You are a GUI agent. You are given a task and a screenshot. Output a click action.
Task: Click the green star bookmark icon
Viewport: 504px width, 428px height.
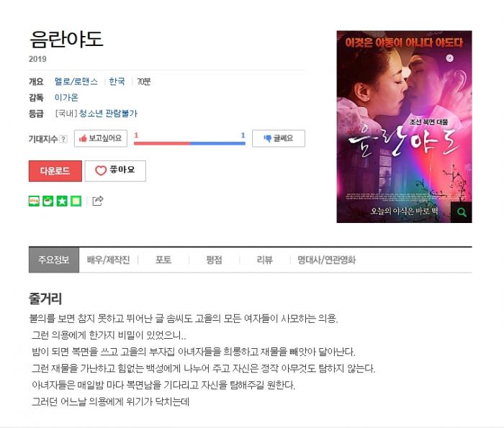[x=62, y=201]
